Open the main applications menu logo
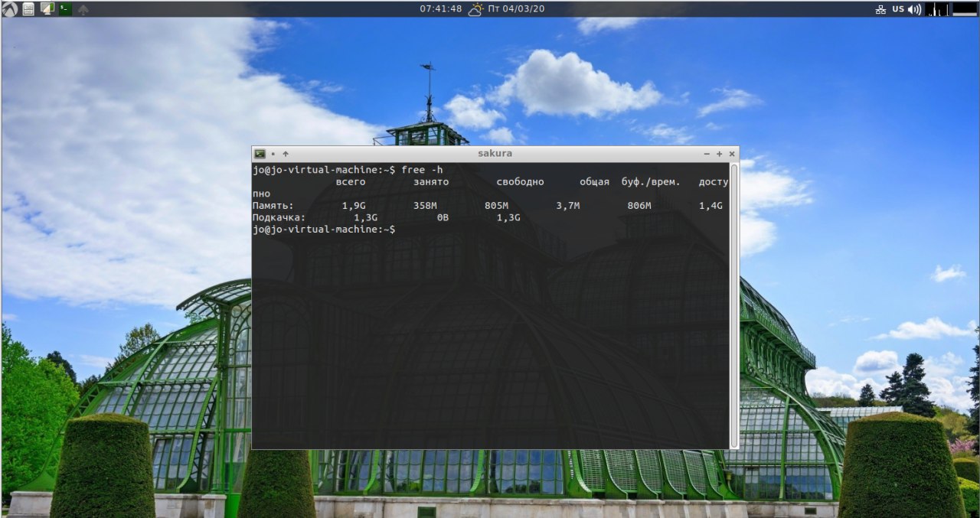This screenshot has height=518, width=980. coord(10,9)
